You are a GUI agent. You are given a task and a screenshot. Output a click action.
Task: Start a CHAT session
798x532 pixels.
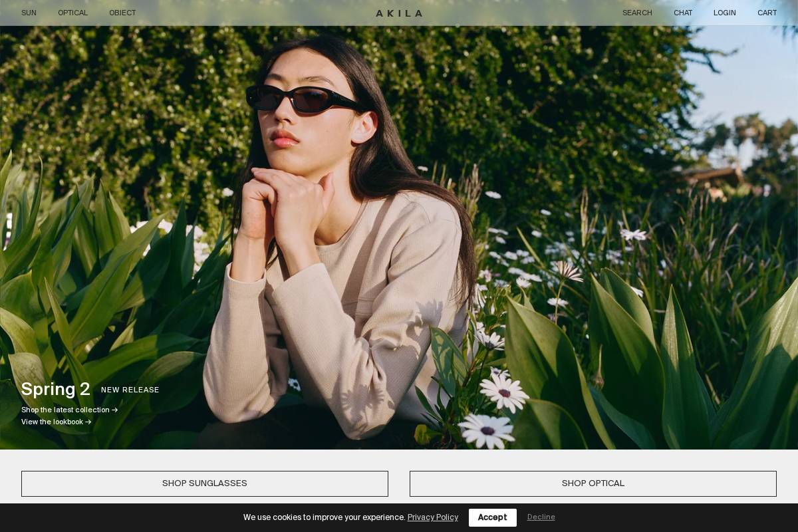[x=683, y=13]
